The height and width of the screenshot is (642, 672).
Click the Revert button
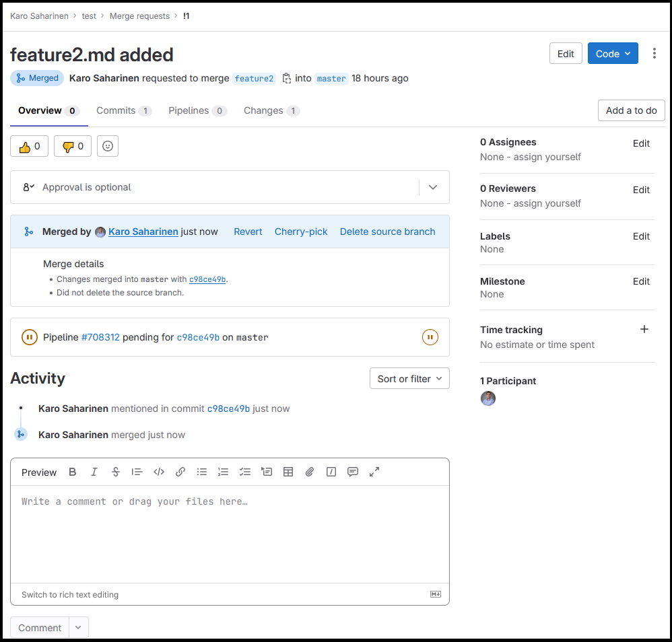(248, 231)
